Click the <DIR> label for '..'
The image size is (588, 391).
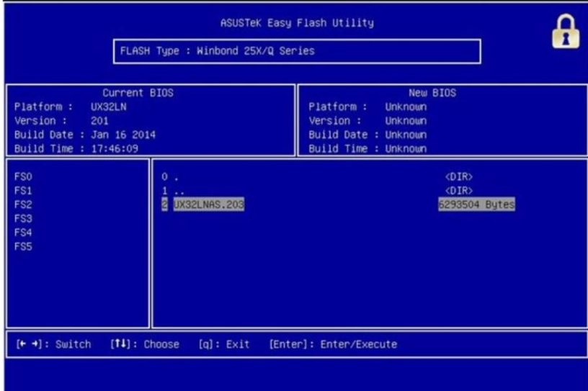tap(458, 190)
